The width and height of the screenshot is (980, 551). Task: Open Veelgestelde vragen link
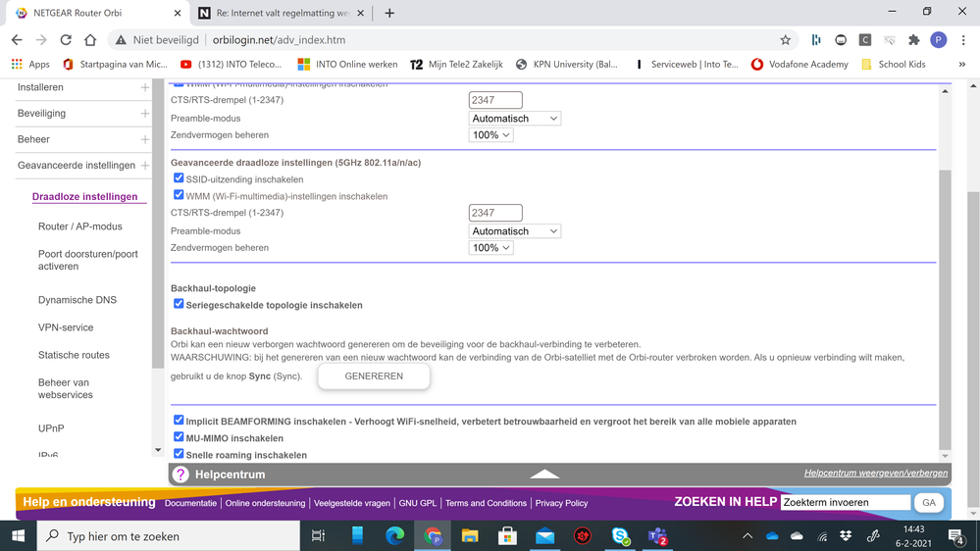[352, 503]
